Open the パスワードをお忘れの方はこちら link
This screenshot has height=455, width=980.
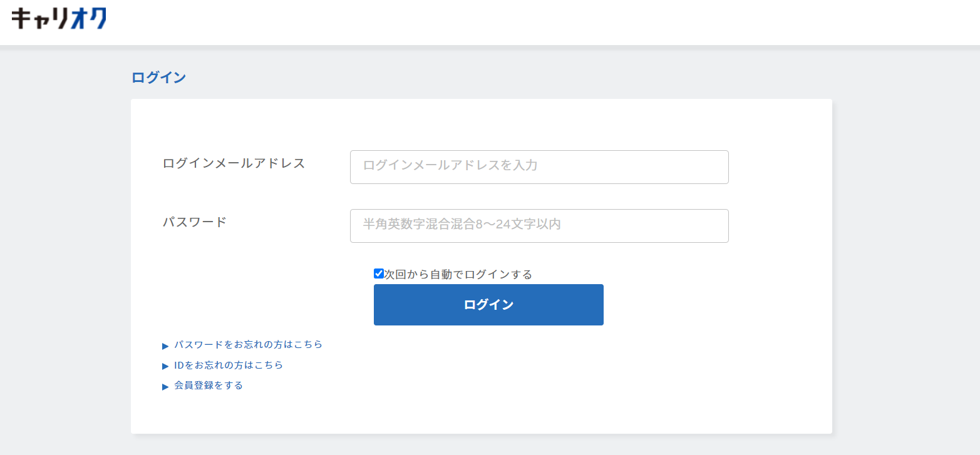click(x=248, y=345)
